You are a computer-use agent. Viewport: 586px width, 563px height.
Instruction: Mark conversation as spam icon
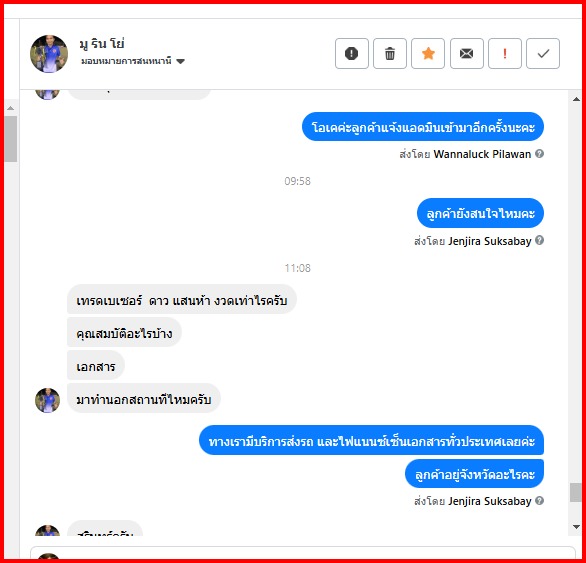click(x=351, y=53)
